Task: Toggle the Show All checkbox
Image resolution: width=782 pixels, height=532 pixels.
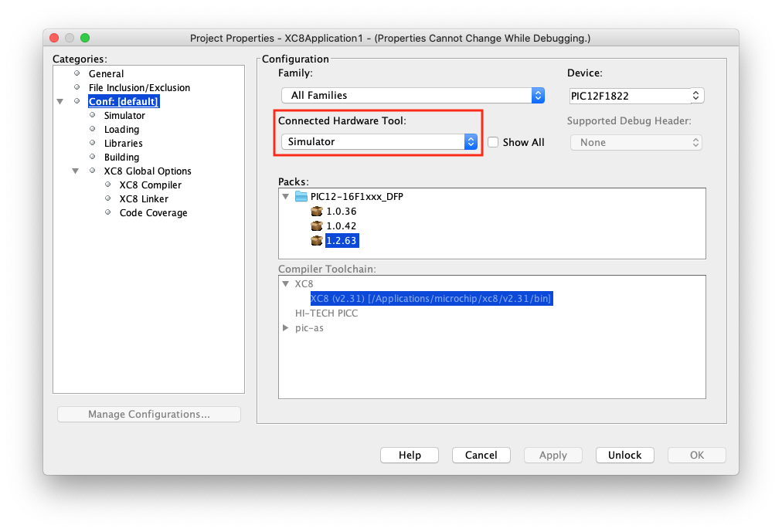Action: tap(493, 142)
